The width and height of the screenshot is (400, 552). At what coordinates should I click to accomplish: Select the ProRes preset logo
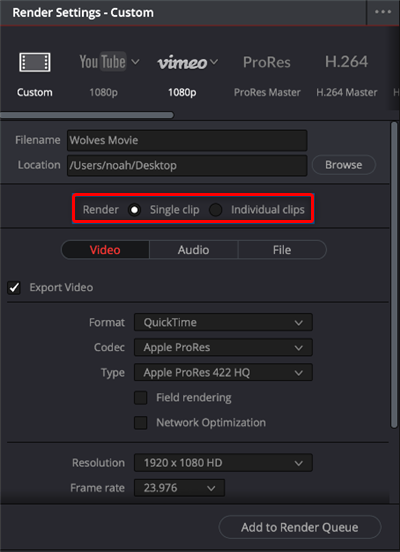(x=267, y=62)
